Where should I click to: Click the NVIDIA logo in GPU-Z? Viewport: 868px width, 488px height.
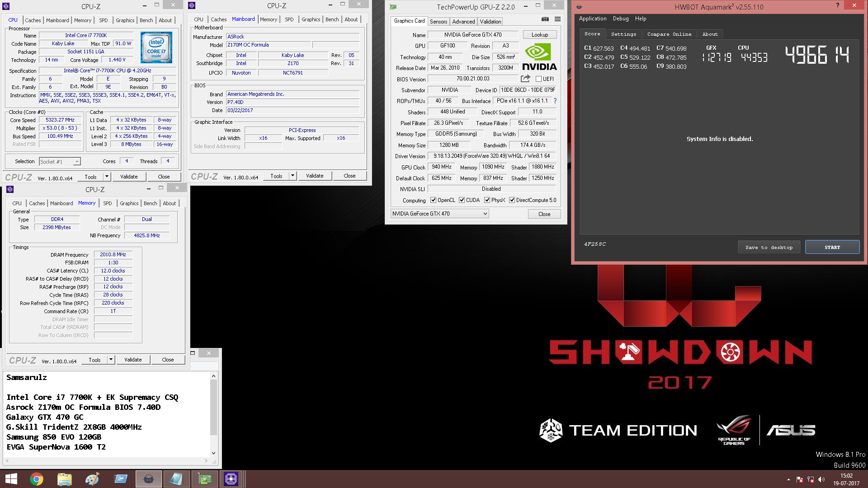point(539,57)
